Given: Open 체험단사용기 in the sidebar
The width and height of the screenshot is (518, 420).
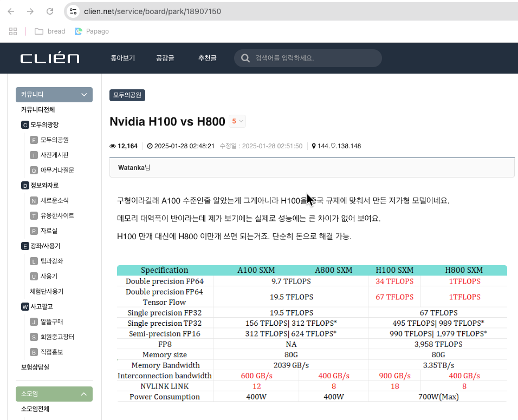Looking at the screenshot, I should 47,292.
